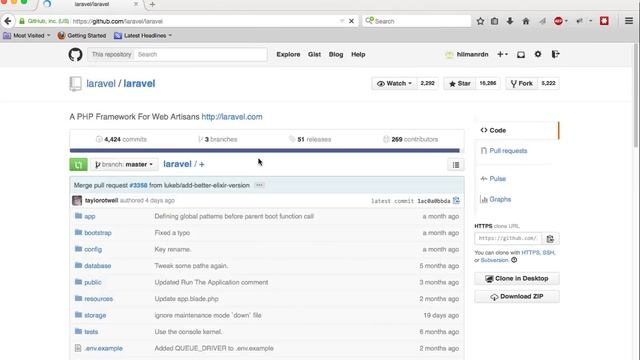640x360 pixels.
Task: Open the storage folder
Action: 95,315
